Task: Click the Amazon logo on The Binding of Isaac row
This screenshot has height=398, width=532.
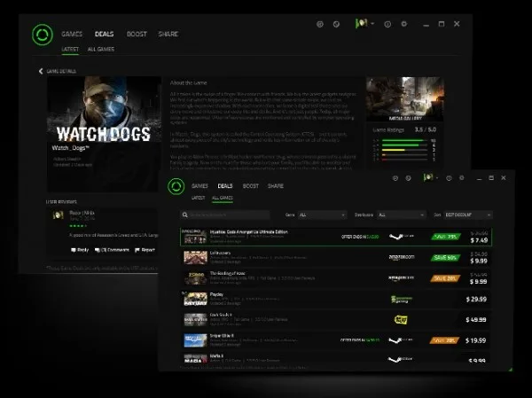Action: [x=402, y=277]
